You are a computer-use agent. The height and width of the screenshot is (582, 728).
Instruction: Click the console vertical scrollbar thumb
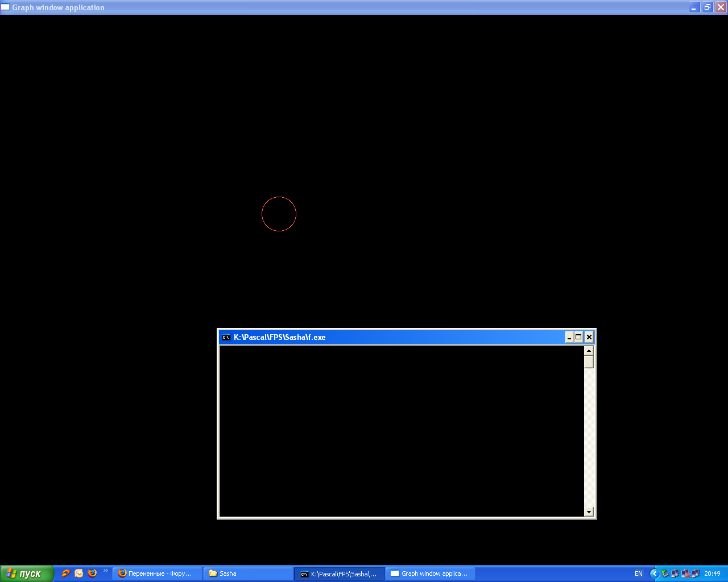point(589,362)
